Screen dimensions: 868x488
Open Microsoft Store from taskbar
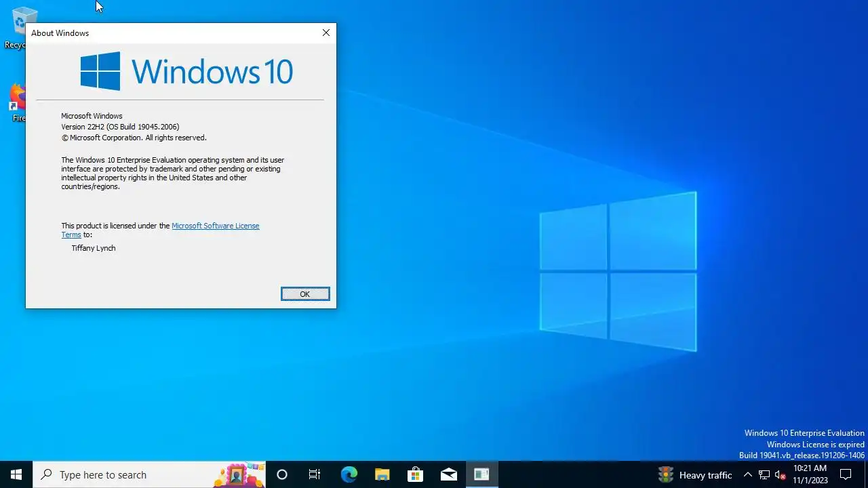[415, 474]
